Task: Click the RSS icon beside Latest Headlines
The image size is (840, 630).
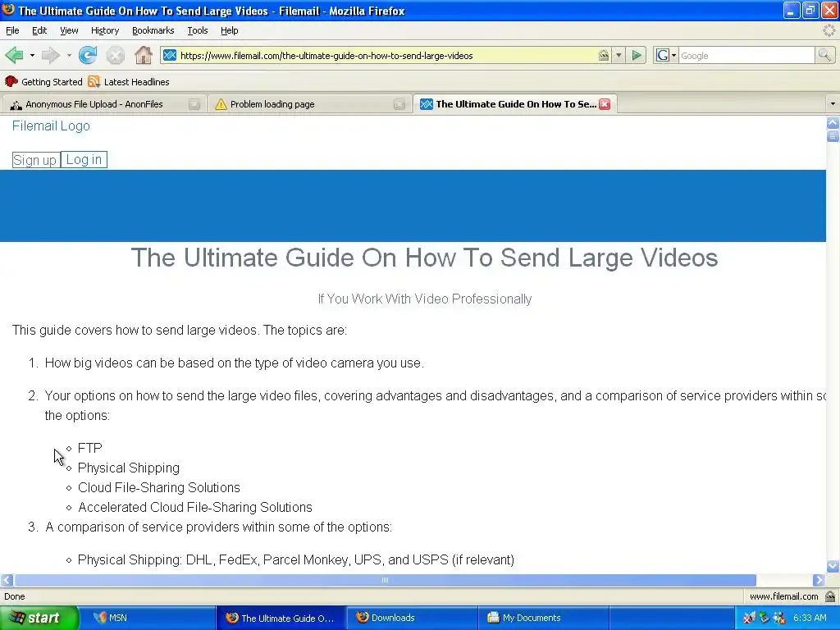Action: tap(94, 82)
